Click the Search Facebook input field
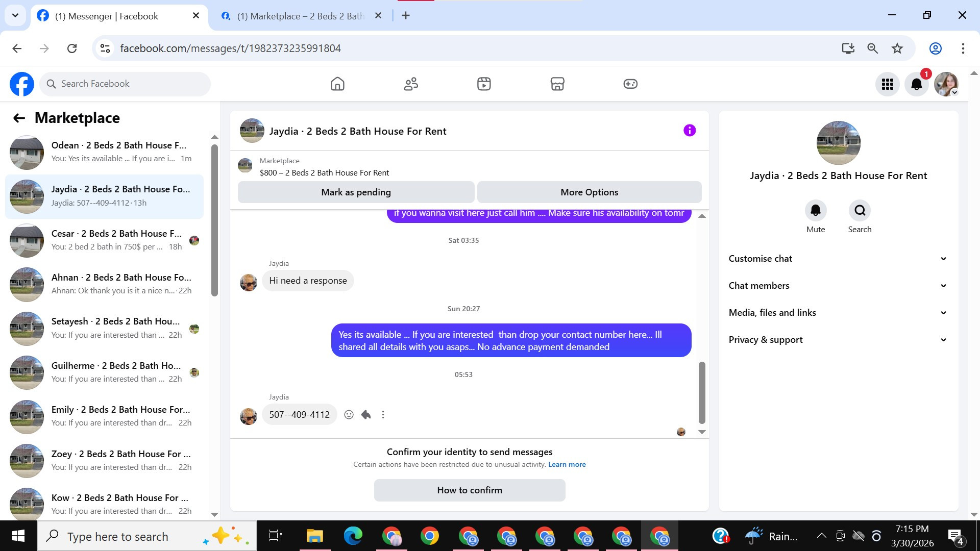The height and width of the screenshot is (551, 980). 125,84
